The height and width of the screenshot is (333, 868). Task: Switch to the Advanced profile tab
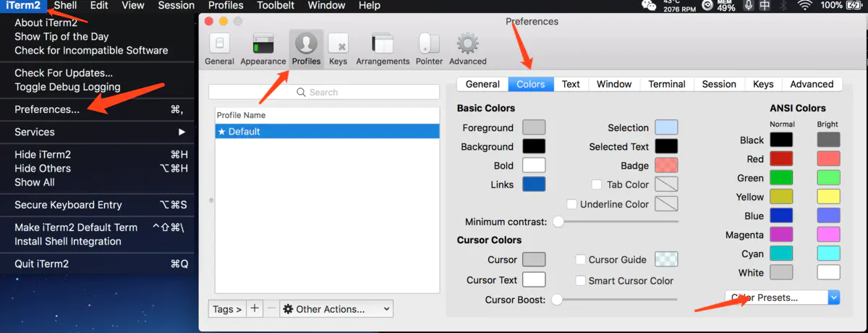click(x=812, y=84)
